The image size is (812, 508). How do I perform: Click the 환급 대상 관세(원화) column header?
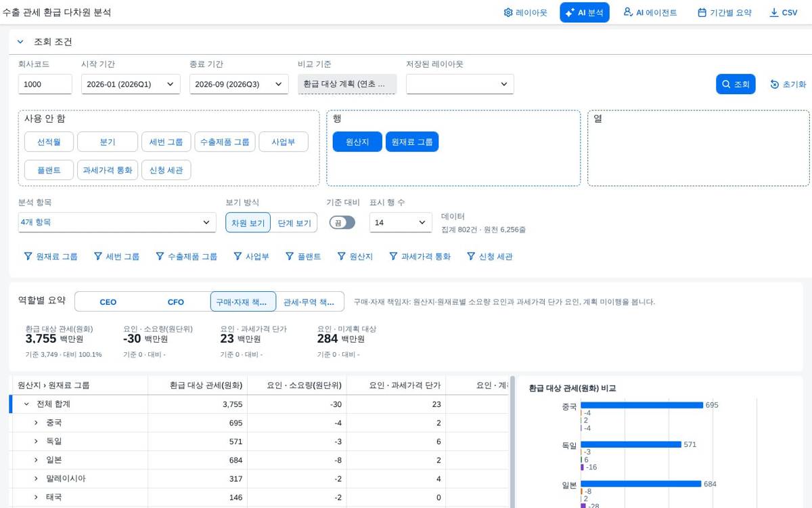[x=198, y=385]
